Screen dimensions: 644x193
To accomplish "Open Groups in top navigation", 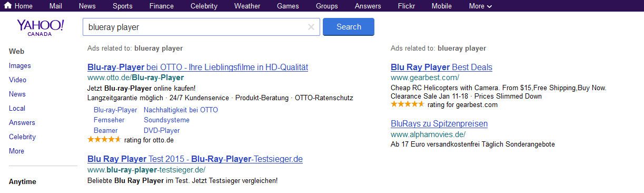I will coord(327,6).
